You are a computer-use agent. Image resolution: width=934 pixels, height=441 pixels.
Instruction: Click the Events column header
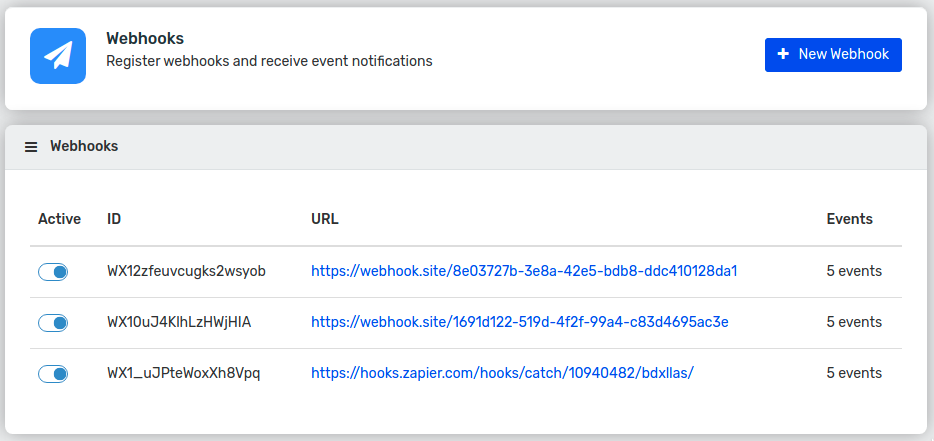pyautogui.click(x=849, y=219)
